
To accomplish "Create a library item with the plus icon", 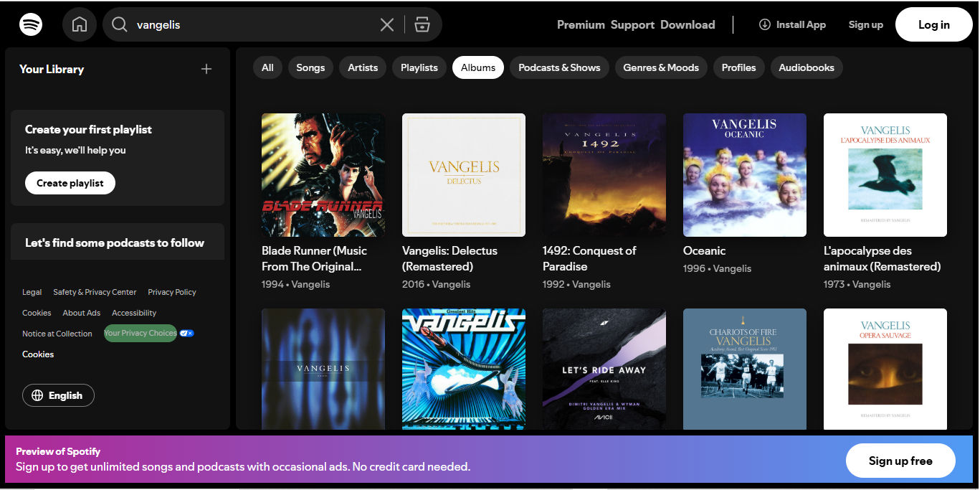I will [206, 69].
